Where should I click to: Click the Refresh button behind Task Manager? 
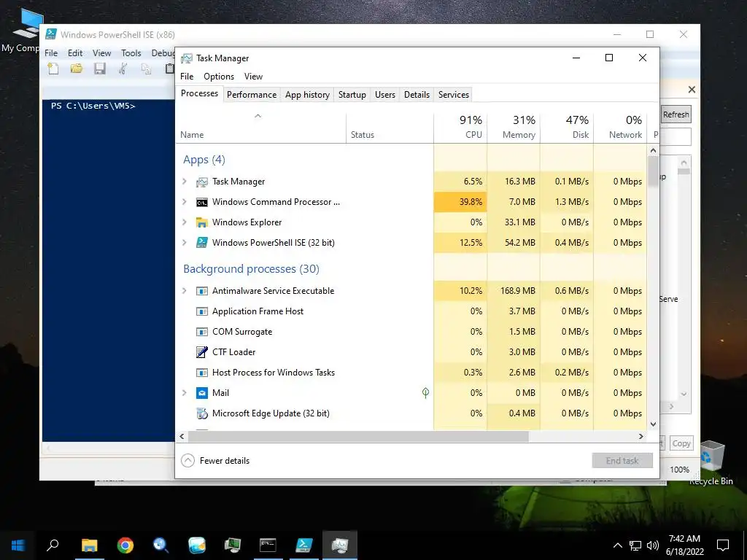(x=676, y=114)
